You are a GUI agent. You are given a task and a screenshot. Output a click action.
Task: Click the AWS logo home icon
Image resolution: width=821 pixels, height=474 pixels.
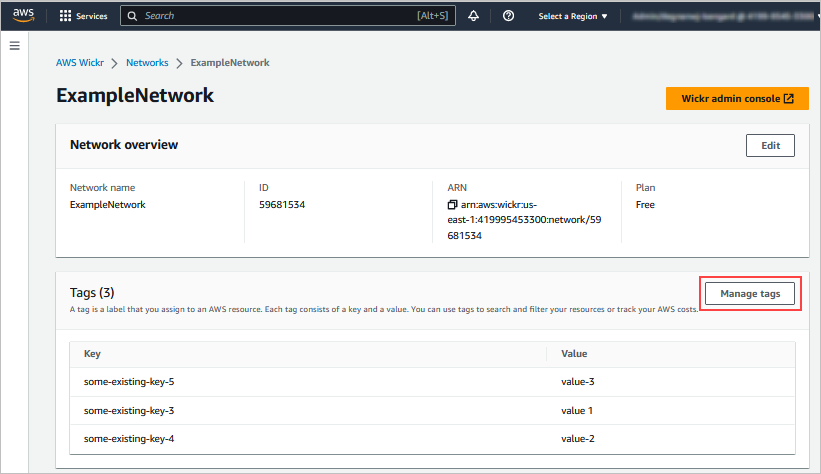[x=23, y=16]
